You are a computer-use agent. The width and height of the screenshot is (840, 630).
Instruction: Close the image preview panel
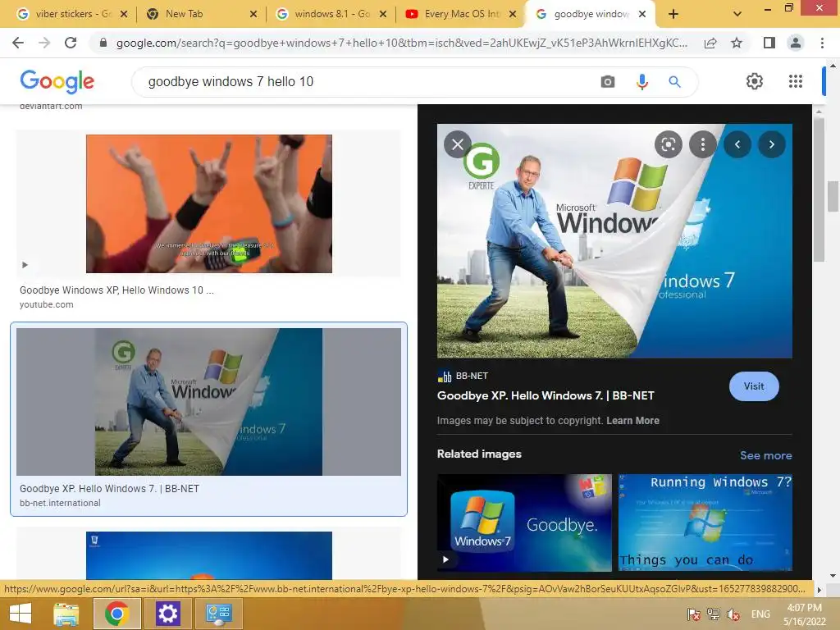pyautogui.click(x=458, y=144)
